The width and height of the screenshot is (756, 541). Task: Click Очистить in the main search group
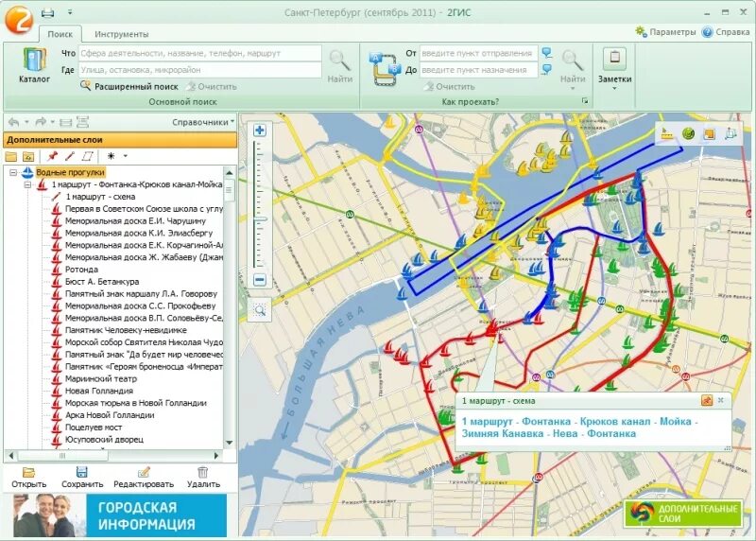[212, 86]
